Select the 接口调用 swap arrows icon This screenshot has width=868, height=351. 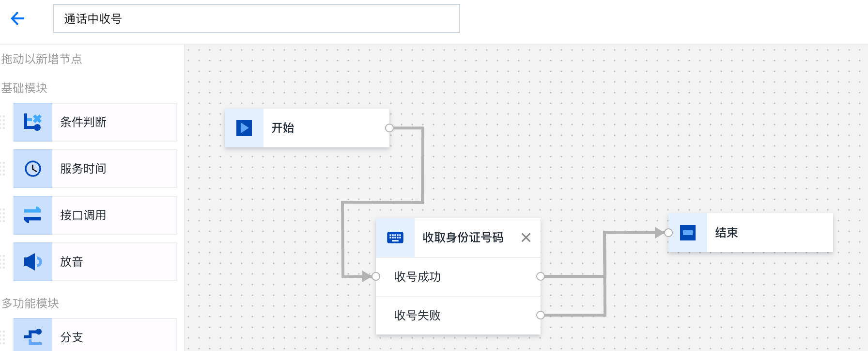[x=33, y=215]
